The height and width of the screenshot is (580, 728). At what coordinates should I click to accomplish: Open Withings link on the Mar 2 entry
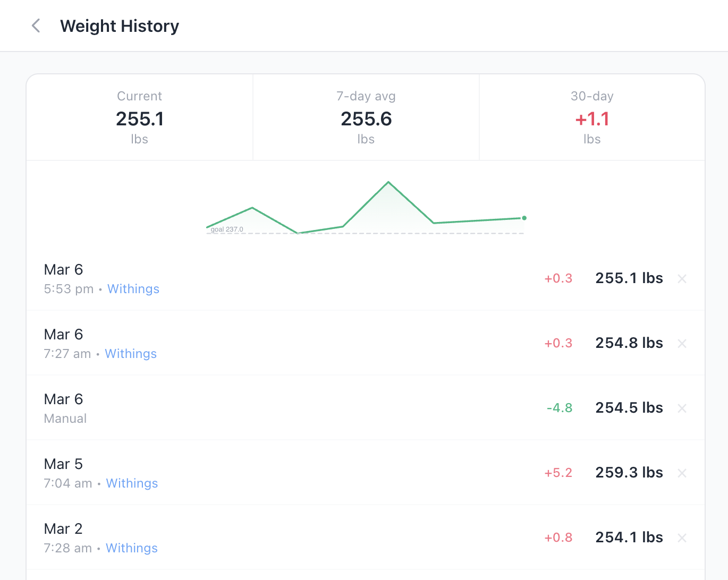pyautogui.click(x=131, y=548)
